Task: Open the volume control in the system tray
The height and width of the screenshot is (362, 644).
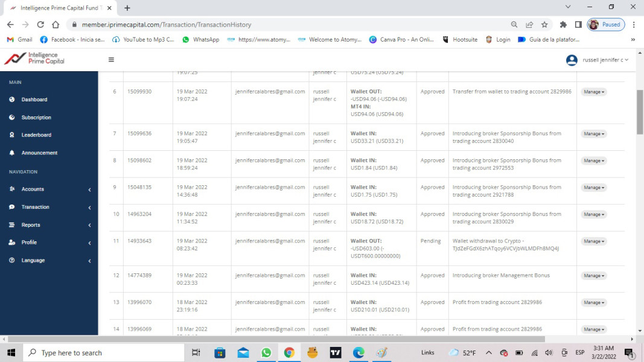Action: (x=549, y=352)
